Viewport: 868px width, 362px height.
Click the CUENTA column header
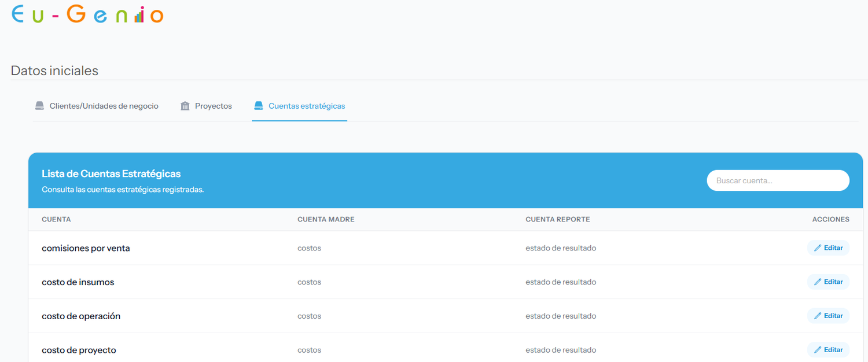click(56, 220)
